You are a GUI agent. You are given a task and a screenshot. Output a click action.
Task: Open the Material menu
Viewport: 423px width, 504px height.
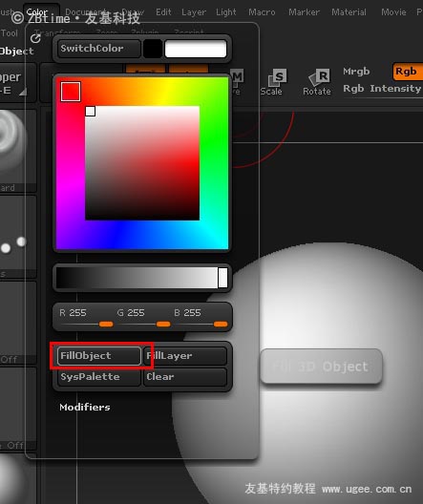point(349,12)
